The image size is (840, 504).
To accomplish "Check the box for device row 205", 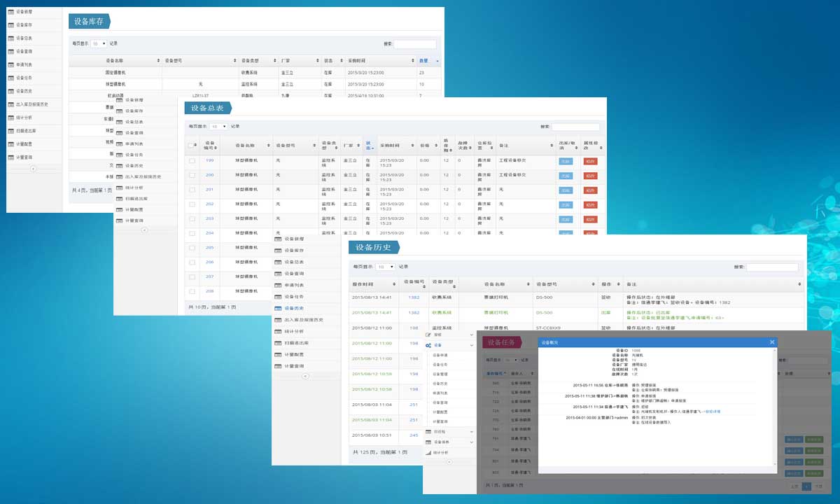I will click(192, 248).
